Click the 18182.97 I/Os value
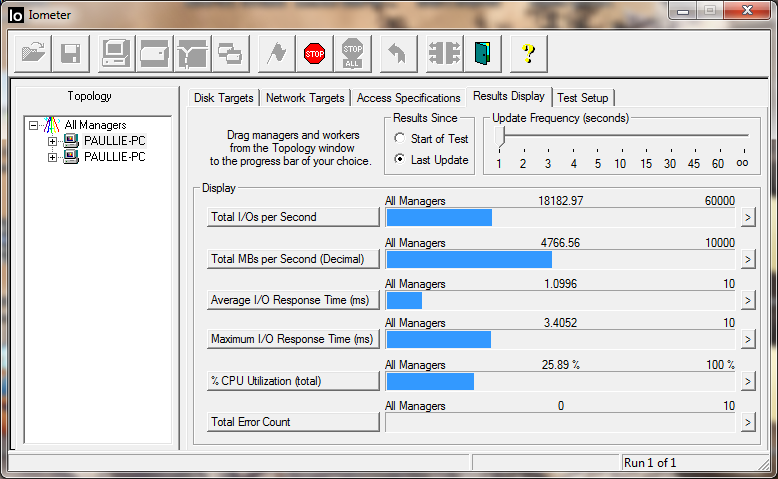The image size is (778, 479). (561, 201)
